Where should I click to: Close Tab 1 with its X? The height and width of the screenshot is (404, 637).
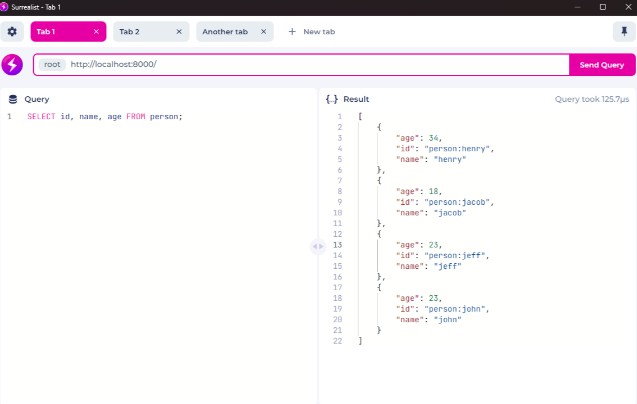97,32
